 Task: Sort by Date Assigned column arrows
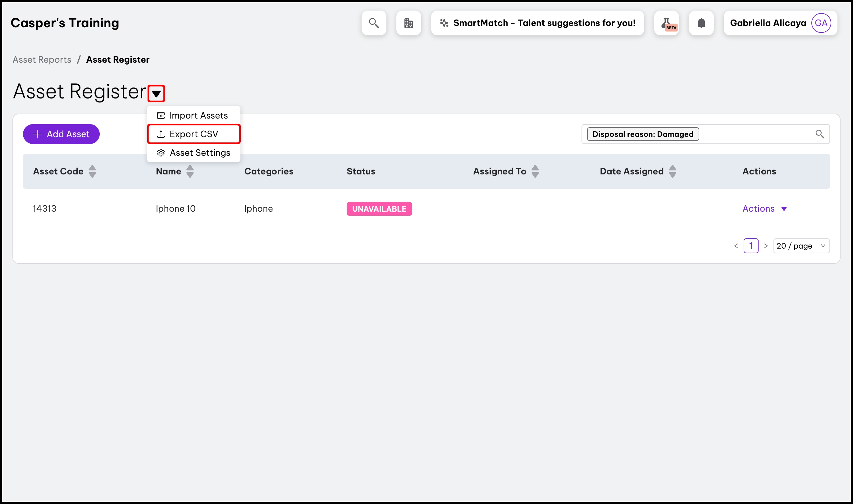pos(672,172)
